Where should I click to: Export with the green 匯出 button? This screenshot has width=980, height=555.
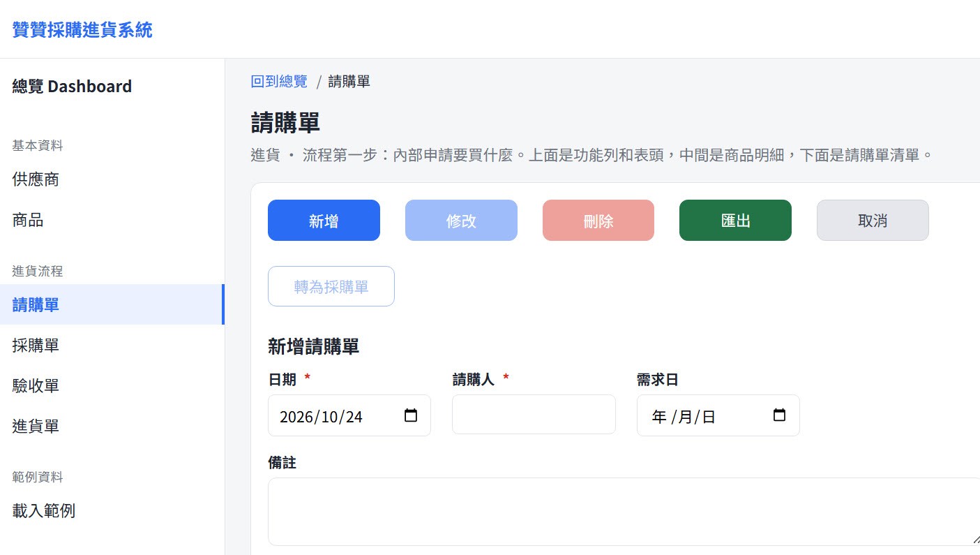[735, 221]
